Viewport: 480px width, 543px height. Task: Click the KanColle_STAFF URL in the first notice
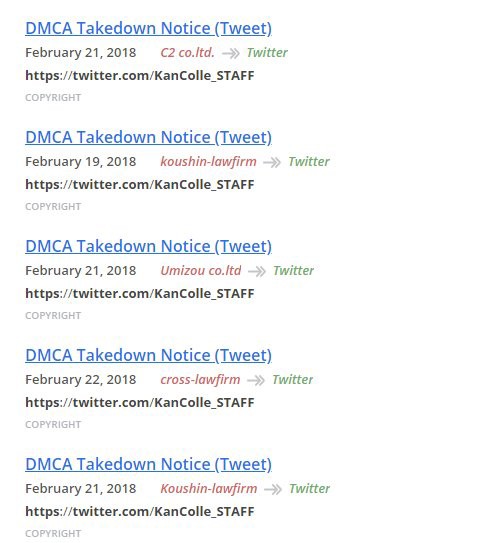click(x=140, y=76)
